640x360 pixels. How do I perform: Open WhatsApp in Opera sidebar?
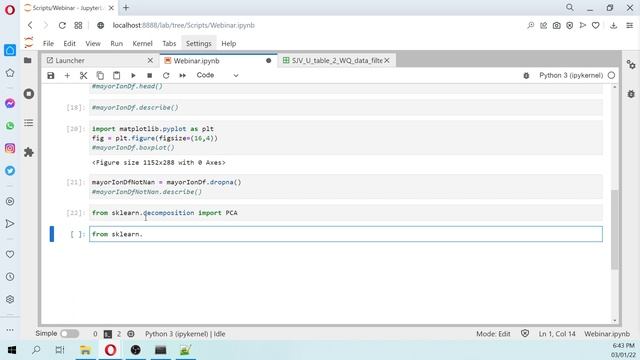coord(10,126)
